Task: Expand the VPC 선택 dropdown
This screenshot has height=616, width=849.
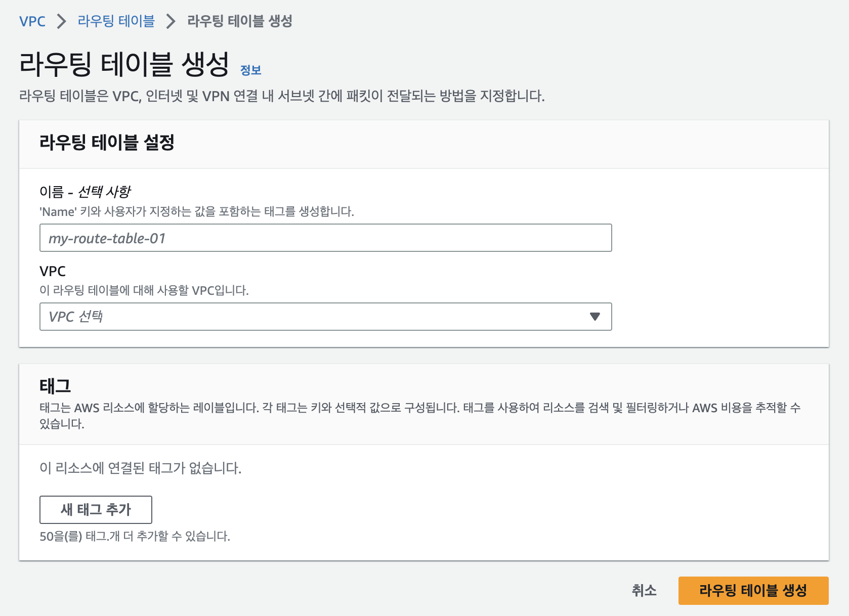Action: tap(326, 317)
